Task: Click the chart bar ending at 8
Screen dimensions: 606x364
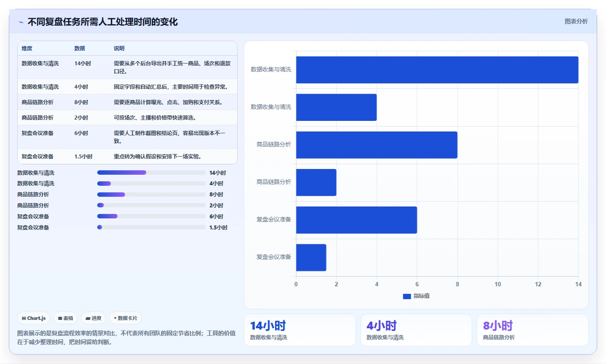Action: coord(377,145)
